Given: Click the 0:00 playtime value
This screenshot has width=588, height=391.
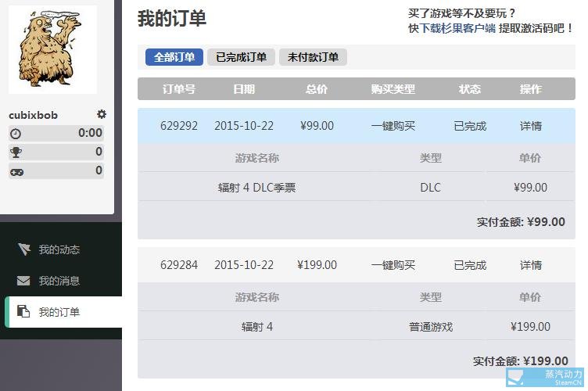Looking at the screenshot, I should (x=90, y=133).
